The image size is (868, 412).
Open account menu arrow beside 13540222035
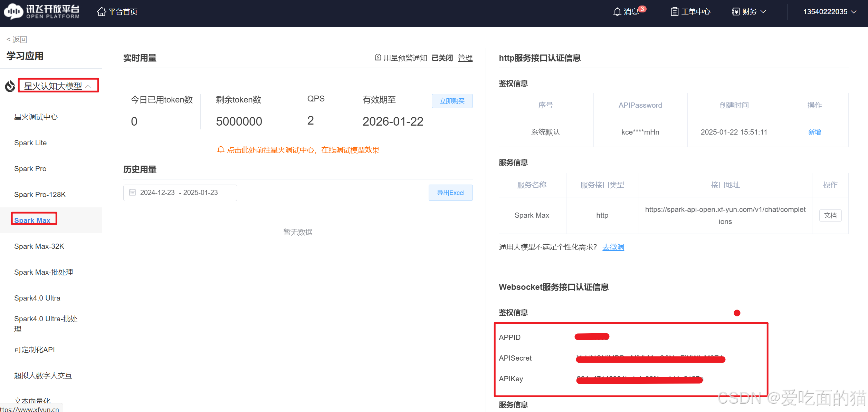coord(854,12)
